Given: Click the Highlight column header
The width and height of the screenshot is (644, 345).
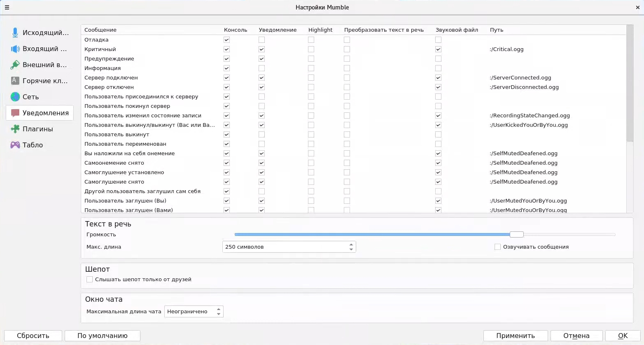Looking at the screenshot, I should tap(320, 30).
